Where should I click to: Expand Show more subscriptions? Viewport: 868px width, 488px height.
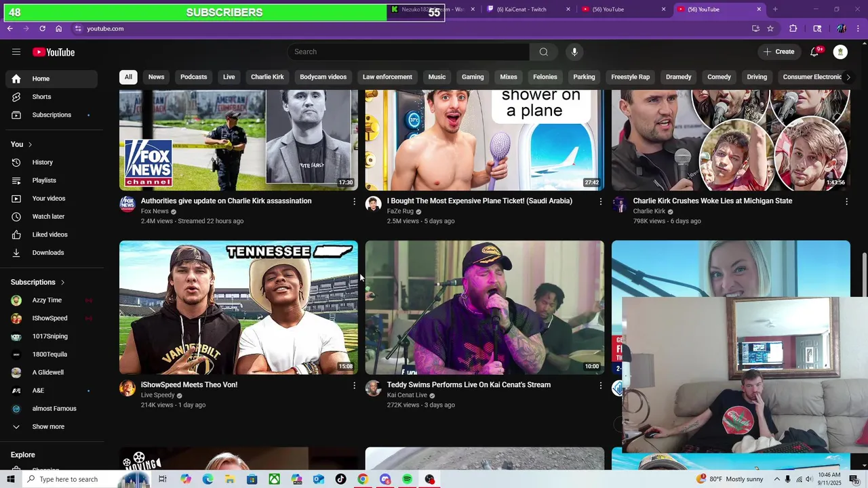pyautogui.click(x=52, y=427)
